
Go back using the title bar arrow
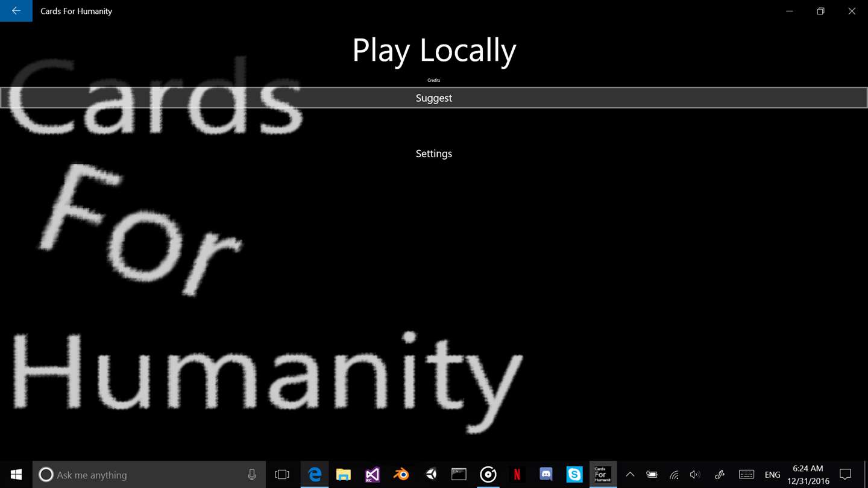pos(16,11)
